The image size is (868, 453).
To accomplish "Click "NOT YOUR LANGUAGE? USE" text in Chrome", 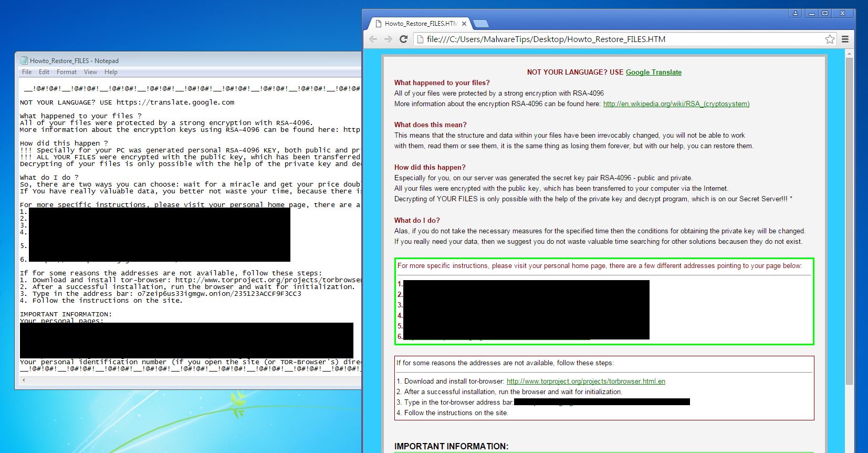I will click(576, 73).
